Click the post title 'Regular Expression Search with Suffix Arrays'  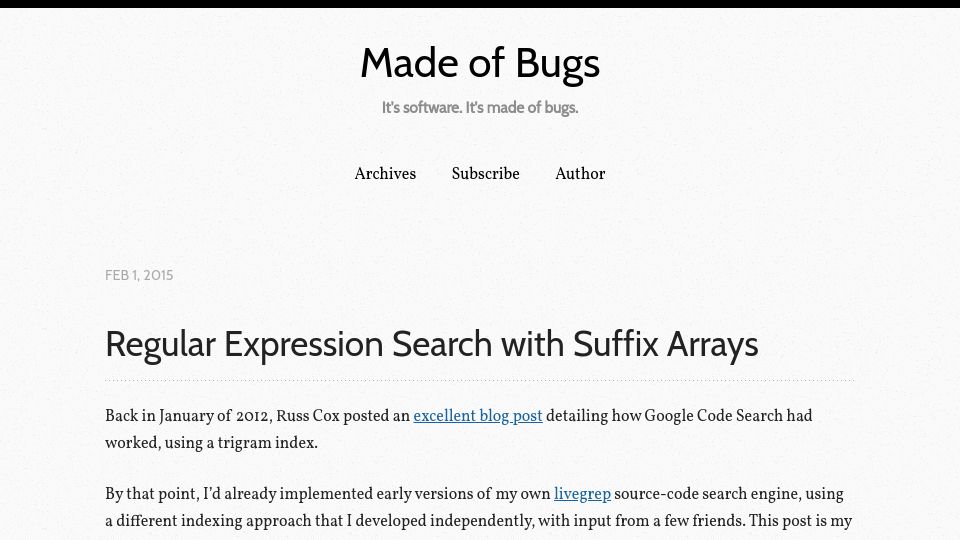pyautogui.click(x=432, y=344)
